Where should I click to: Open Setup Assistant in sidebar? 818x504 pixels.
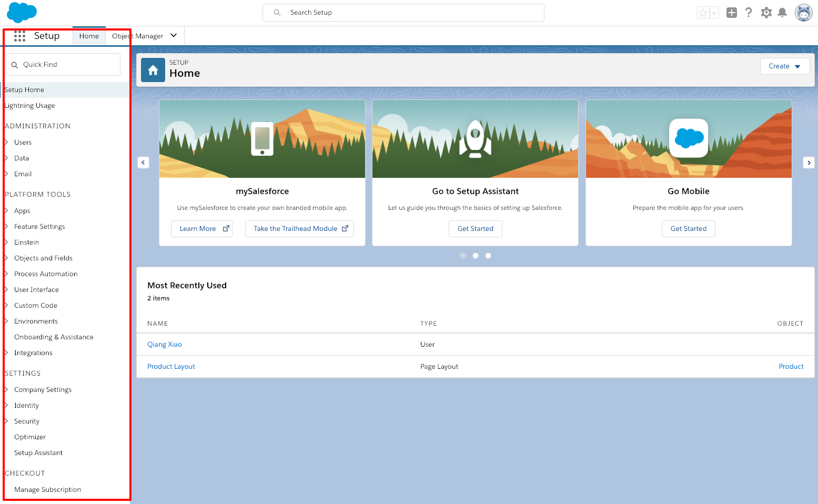coord(38,453)
